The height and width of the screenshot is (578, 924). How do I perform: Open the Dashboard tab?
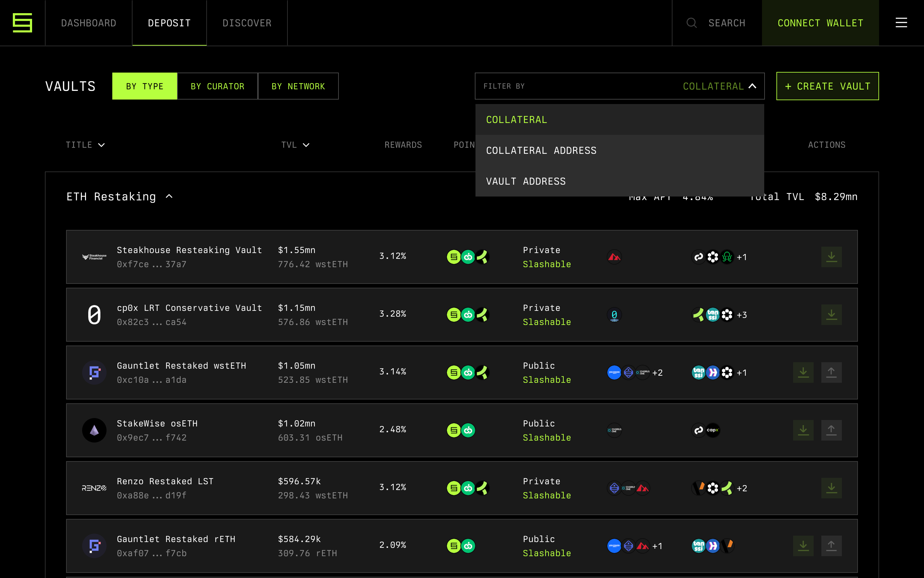pyautogui.click(x=89, y=23)
